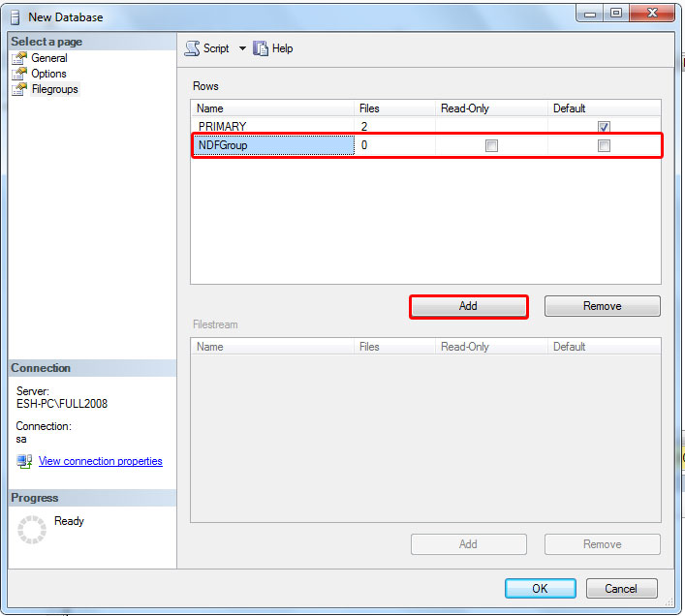Image resolution: width=685 pixels, height=616 pixels.
Task: Toggle Default checkbox for PRIMARY filegroup
Action: click(604, 127)
